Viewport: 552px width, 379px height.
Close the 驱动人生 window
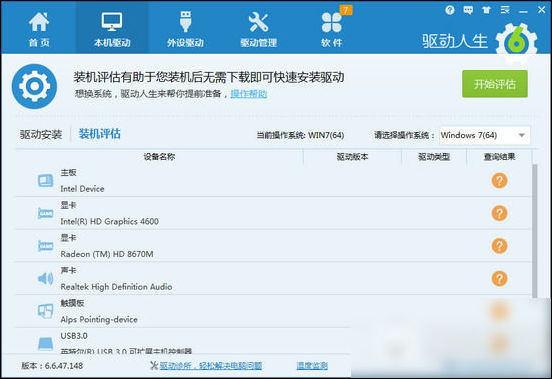click(x=541, y=10)
